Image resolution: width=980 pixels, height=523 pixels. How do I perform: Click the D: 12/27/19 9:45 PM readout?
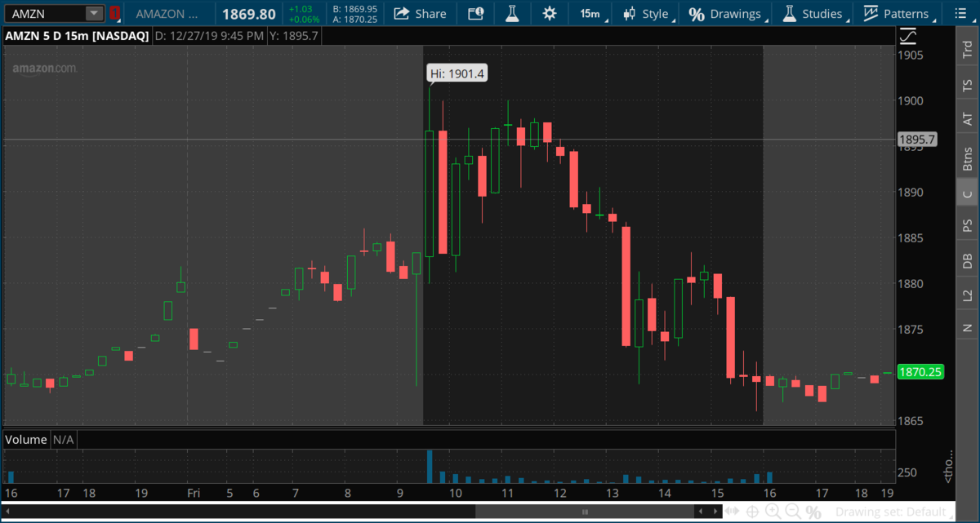(209, 36)
